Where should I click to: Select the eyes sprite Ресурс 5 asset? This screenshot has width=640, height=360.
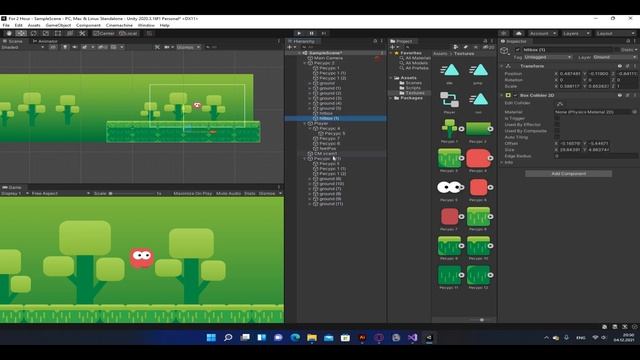click(x=449, y=190)
